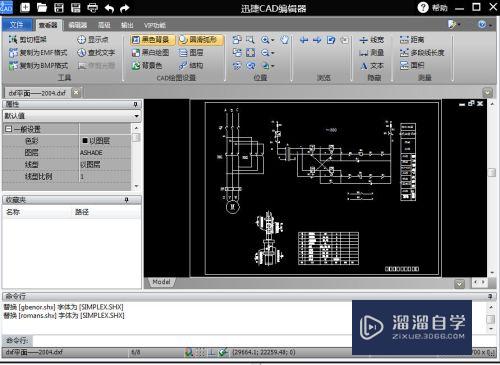Open the 文件 file menu

pyautogui.click(x=17, y=25)
